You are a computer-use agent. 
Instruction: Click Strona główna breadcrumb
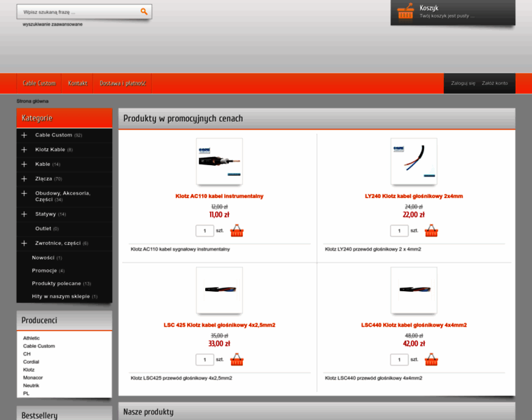[33, 101]
